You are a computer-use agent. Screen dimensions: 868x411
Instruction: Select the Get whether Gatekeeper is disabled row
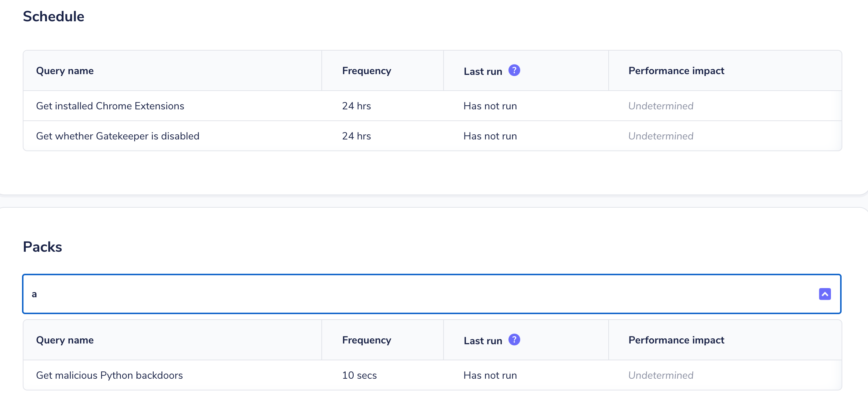117,136
